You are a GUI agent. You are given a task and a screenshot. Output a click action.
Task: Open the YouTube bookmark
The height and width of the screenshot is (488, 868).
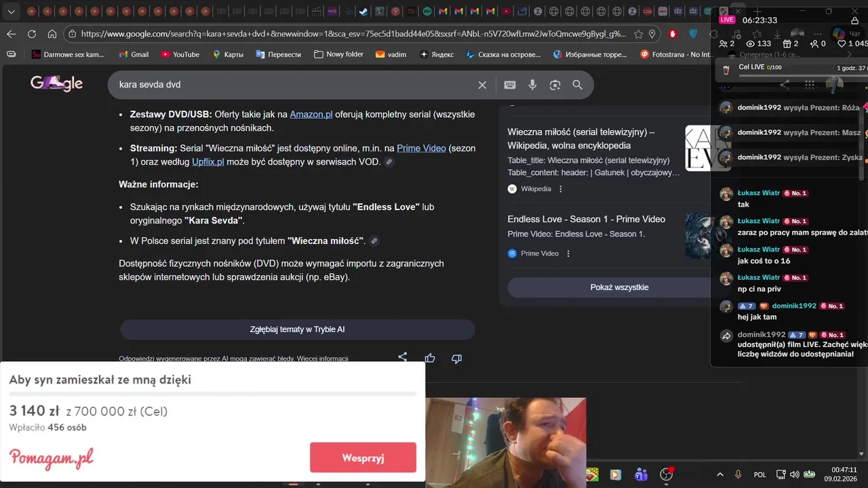pyautogui.click(x=180, y=54)
